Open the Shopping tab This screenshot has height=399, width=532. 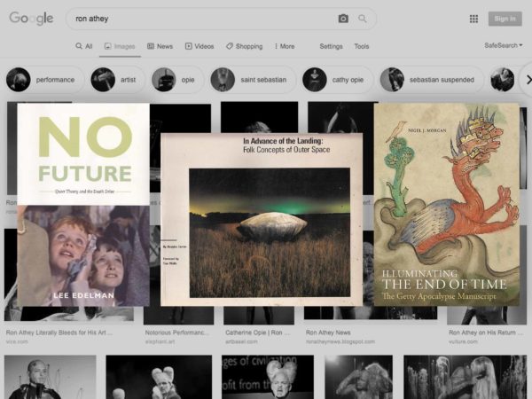click(245, 46)
